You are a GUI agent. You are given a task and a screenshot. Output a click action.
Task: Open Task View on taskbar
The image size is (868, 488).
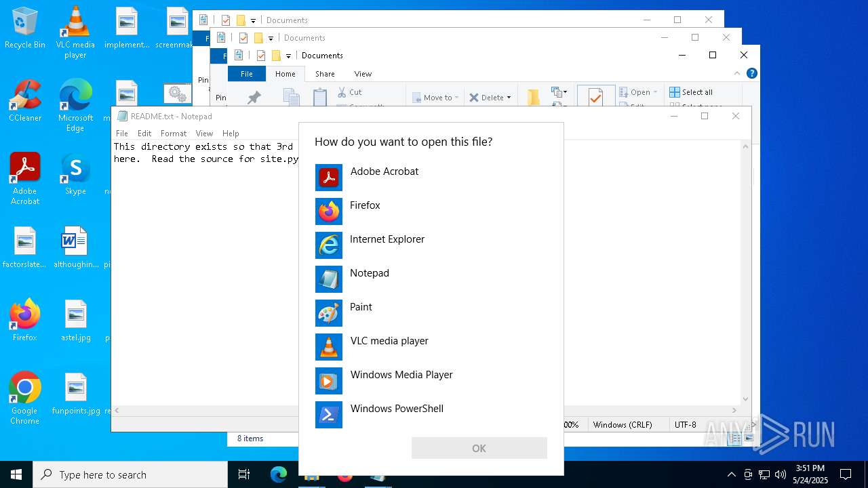pos(244,474)
